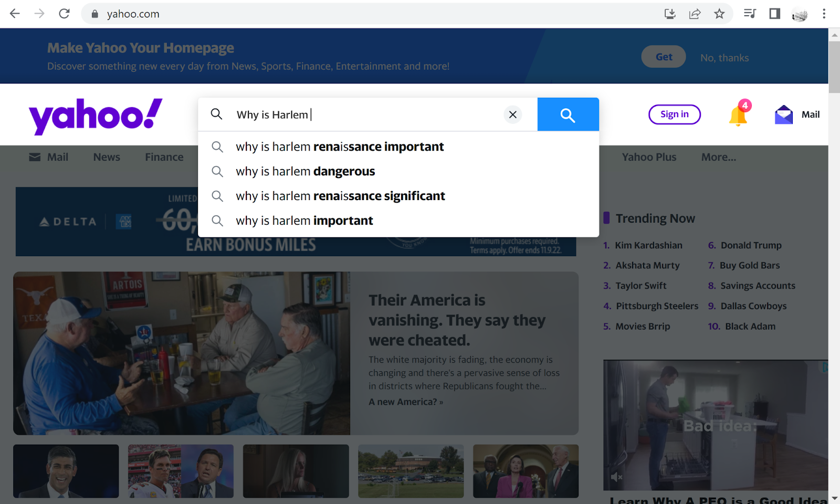
Task: Open the News navigation tab
Action: click(x=107, y=157)
